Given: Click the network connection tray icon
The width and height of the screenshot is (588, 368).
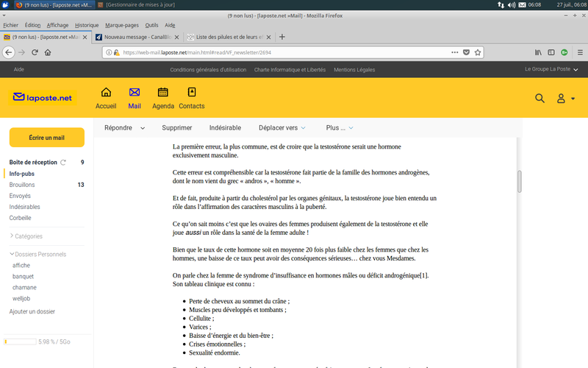Looking at the screenshot, I should (x=501, y=5).
